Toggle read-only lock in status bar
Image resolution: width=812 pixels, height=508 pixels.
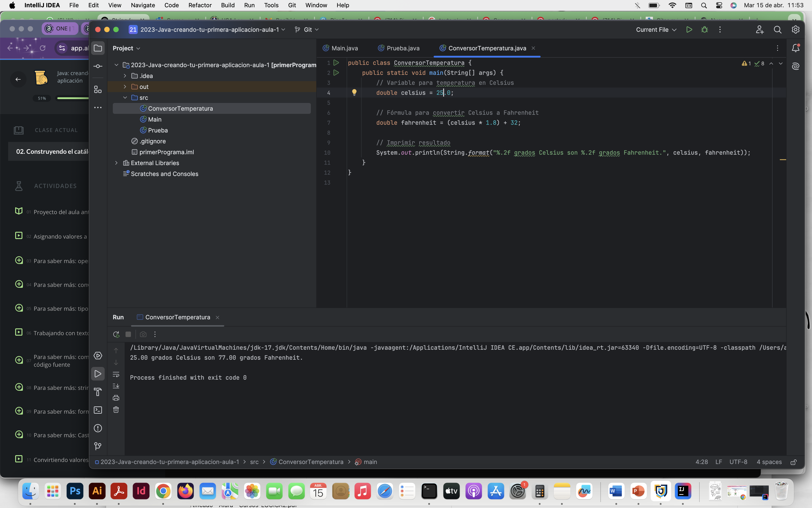(x=794, y=462)
